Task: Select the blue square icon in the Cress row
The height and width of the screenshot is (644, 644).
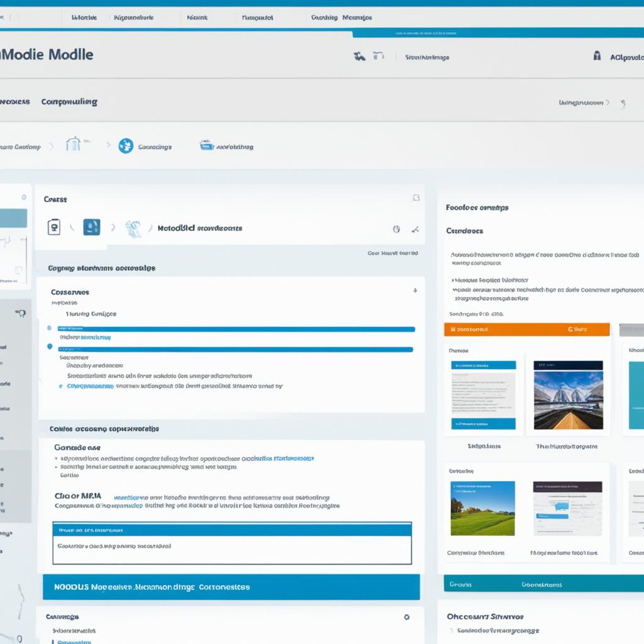Action: tap(92, 227)
